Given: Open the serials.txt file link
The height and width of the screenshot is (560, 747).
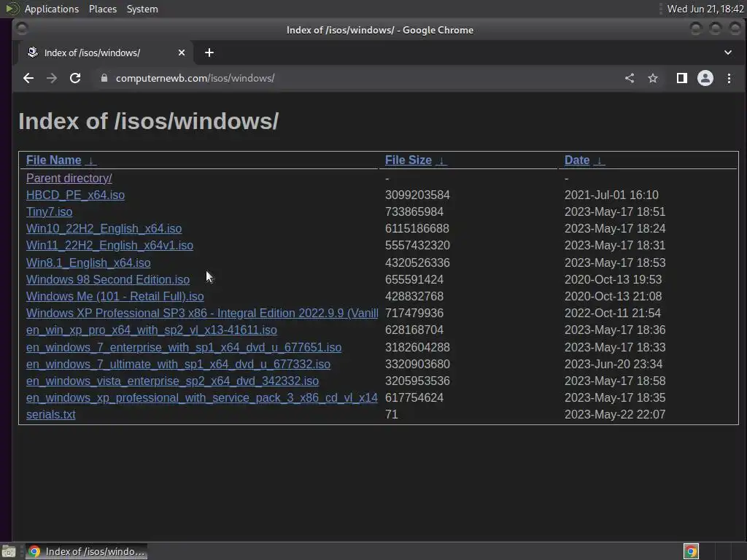Looking at the screenshot, I should [50, 415].
